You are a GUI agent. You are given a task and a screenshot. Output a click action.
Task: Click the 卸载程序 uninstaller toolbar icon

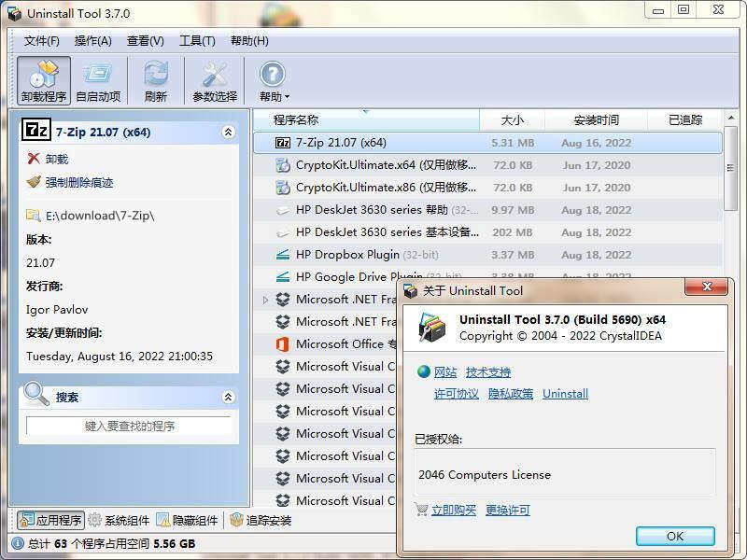44,81
